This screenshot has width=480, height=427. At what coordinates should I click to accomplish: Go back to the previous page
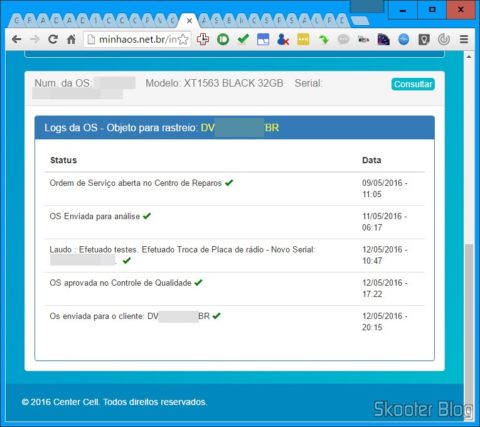[x=16, y=39]
